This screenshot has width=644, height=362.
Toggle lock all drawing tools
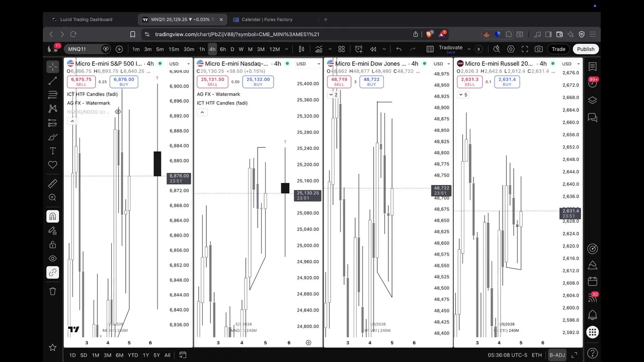pyautogui.click(x=53, y=245)
